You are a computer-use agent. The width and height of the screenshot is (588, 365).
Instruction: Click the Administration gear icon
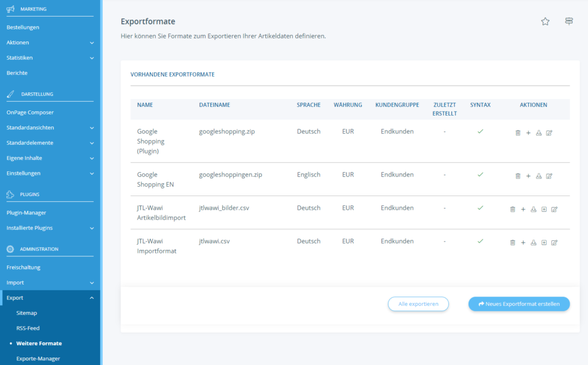pyautogui.click(x=10, y=249)
